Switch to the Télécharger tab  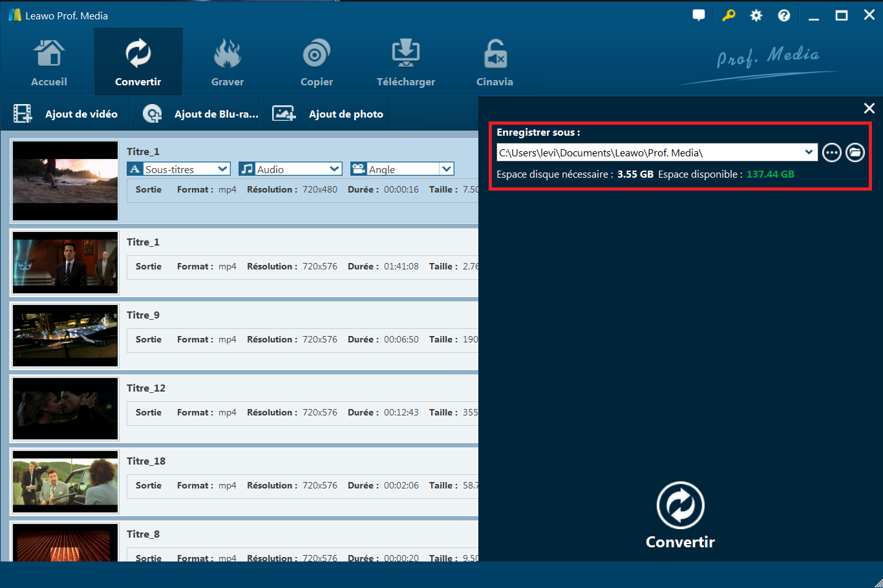pos(406,62)
